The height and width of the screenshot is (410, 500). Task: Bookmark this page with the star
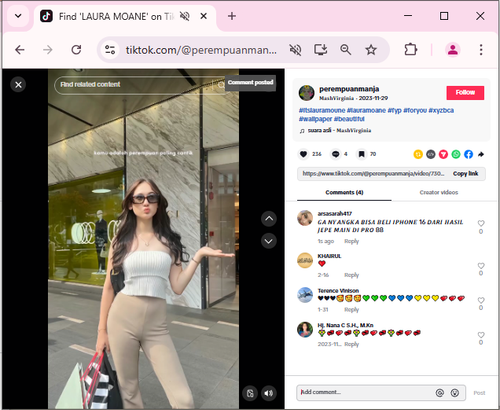tap(371, 50)
